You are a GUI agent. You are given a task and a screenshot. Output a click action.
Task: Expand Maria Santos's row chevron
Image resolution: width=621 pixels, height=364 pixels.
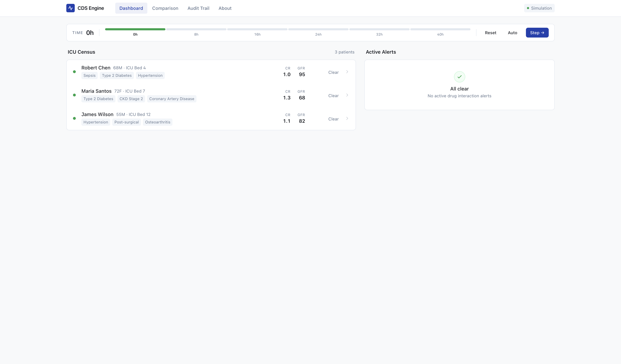(347, 95)
